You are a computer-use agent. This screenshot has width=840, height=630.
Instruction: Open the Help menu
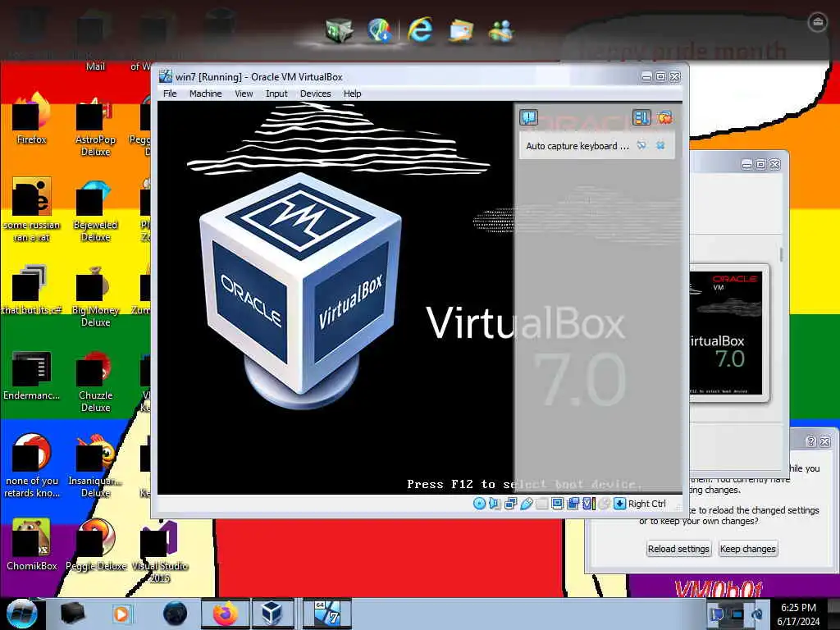pos(352,94)
